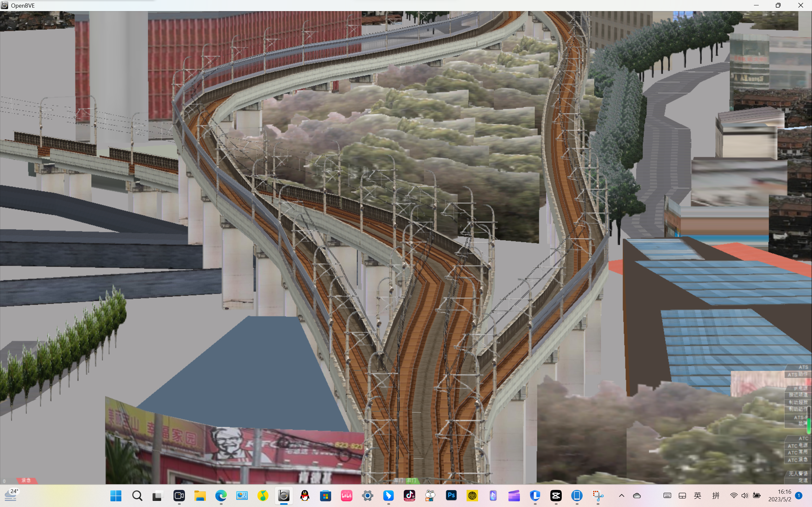The height and width of the screenshot is (507, 812).
Task: Toggle the 英 input language indicator
Action: coord(697,495)
